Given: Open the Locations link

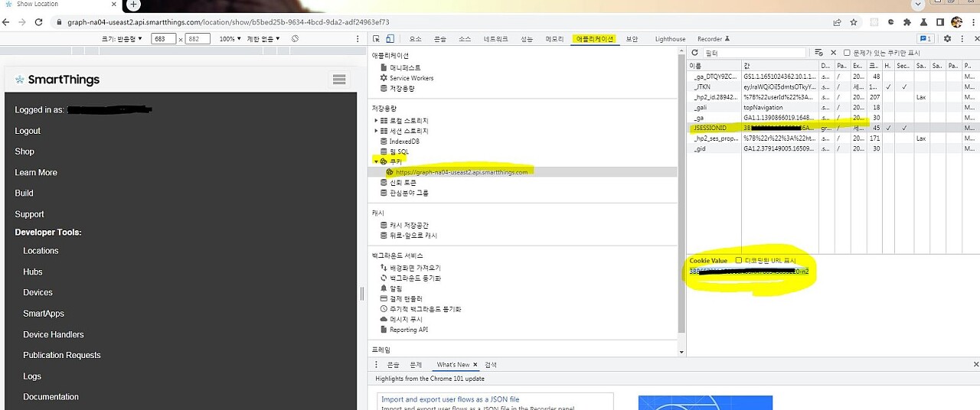Looking at the screenshot, I should 41,251.
